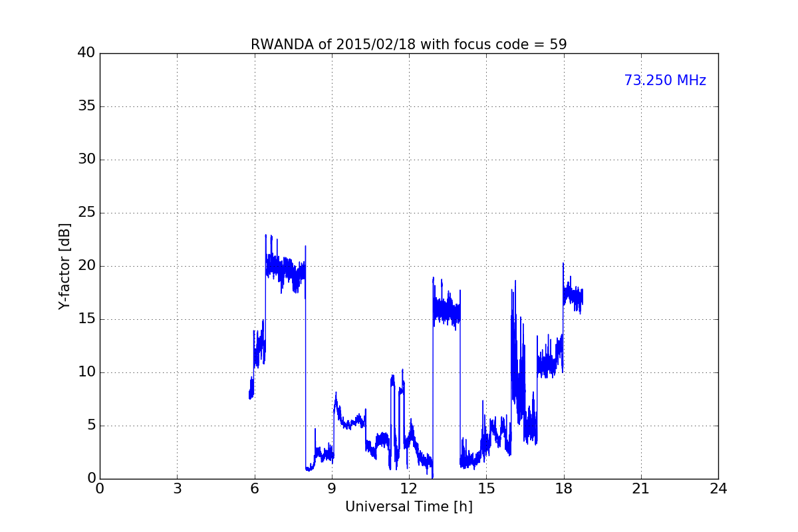
Task: Click the x-axis tick label '12'
Action: tap(408, 488)
